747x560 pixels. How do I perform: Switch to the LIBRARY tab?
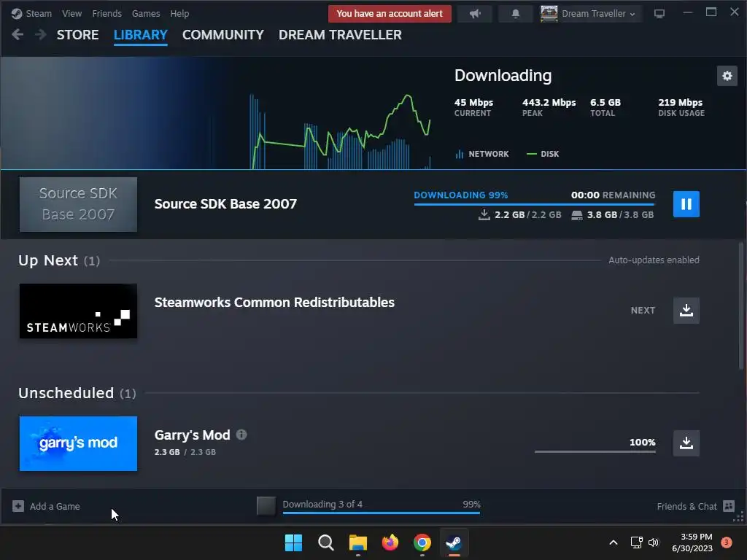pyautogui.click(x=141, y=35)
